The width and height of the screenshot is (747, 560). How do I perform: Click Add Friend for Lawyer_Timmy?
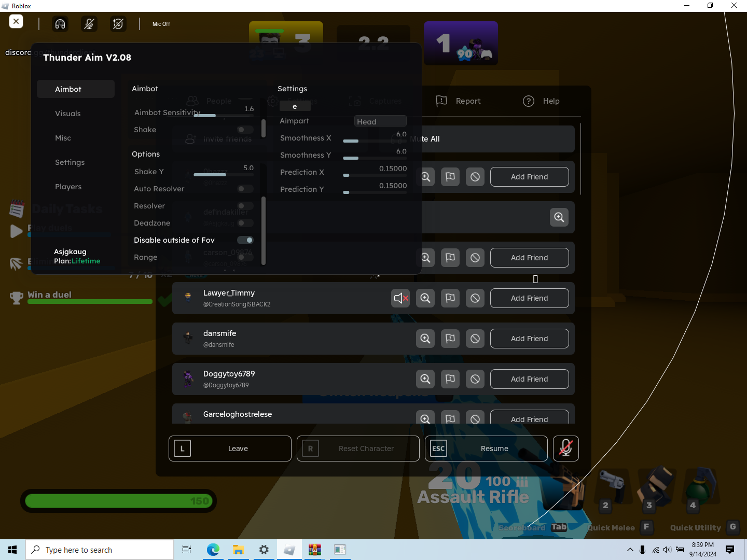530,298
